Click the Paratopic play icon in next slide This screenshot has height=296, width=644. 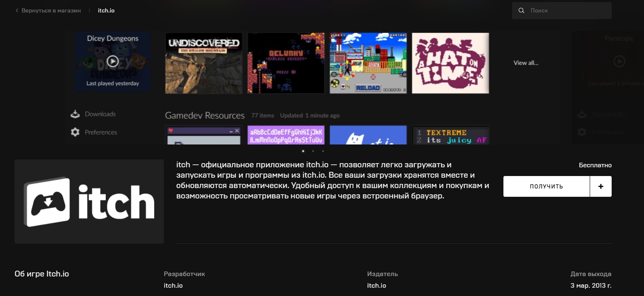(x=619, y=61)
